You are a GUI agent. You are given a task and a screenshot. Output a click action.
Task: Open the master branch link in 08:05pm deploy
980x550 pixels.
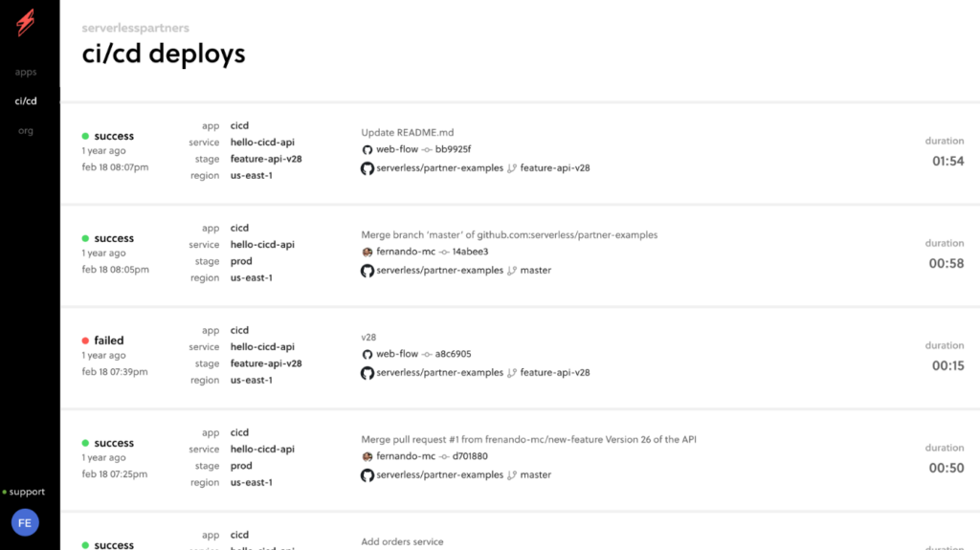pos(535,271)
